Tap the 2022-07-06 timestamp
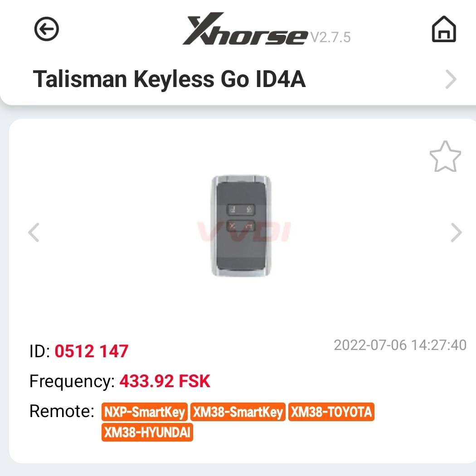This screenshot has width=476, height=476. 400,345
